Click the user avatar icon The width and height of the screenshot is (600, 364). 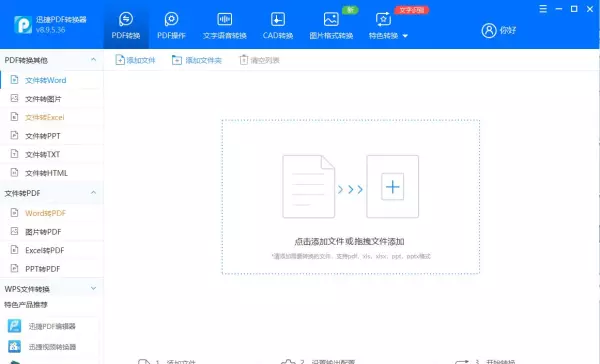pos(489,30)
